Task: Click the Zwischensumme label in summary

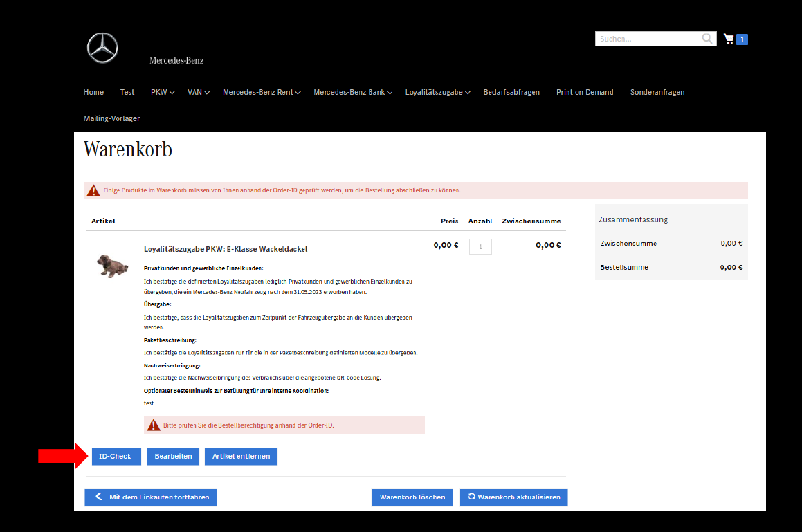Action: click(x=628, y=244)
